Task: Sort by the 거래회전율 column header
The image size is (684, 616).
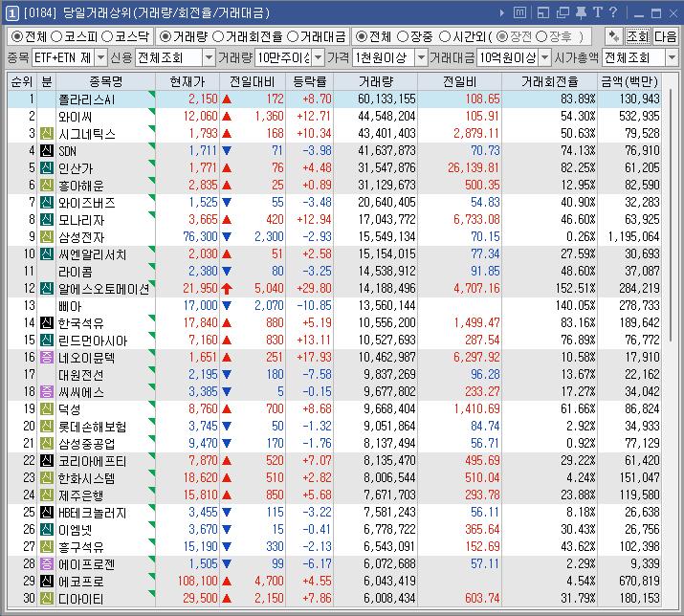Action: [550, 81]
